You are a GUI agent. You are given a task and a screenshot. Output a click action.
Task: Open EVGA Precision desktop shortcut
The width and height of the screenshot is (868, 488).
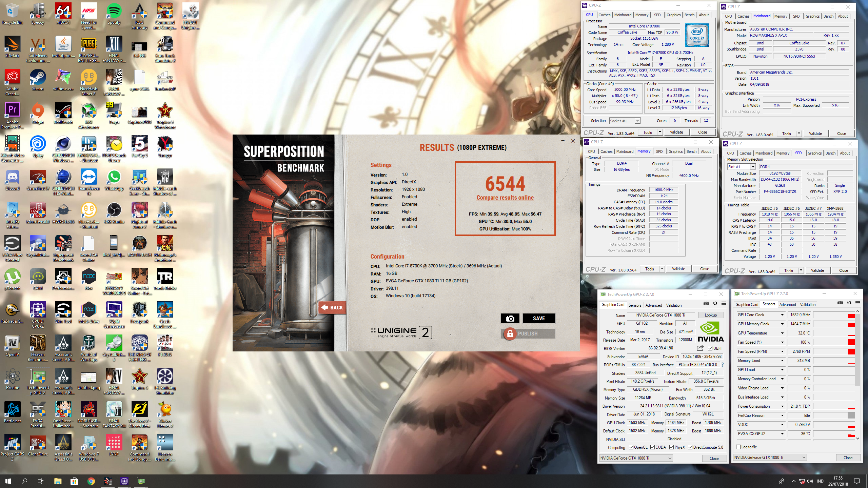pyautogui.click(x=38, y=414)
